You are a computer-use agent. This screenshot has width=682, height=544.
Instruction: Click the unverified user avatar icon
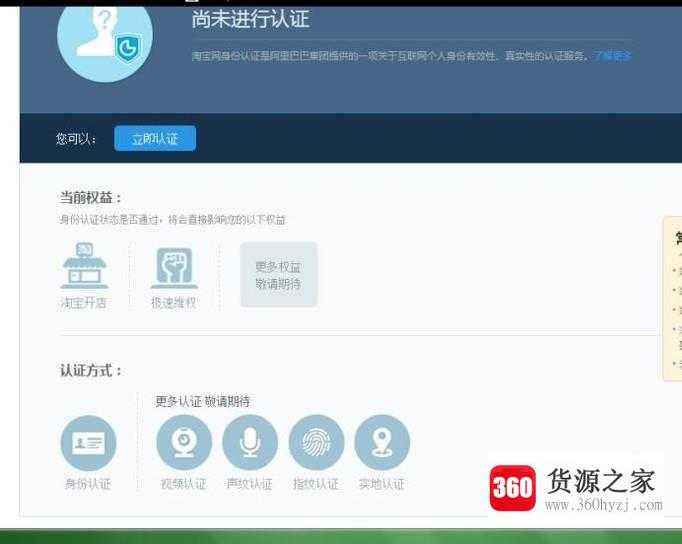(105, 43)
